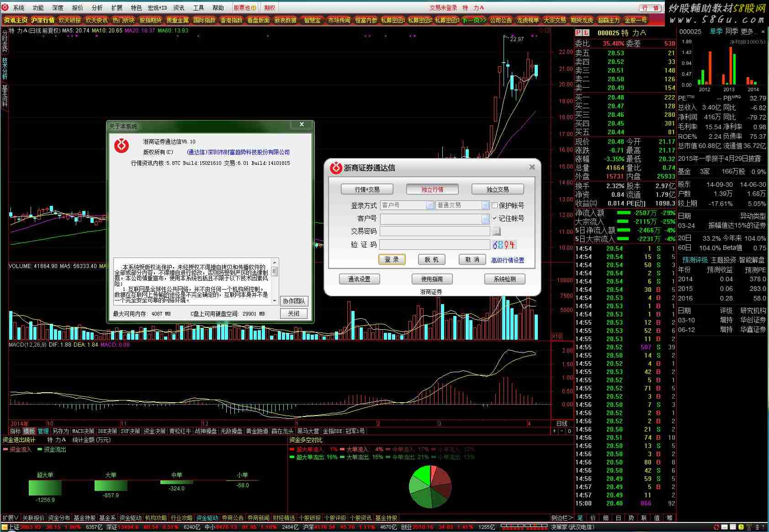Expand the 客户号 account combo box
769x532 pixels.
485,219
